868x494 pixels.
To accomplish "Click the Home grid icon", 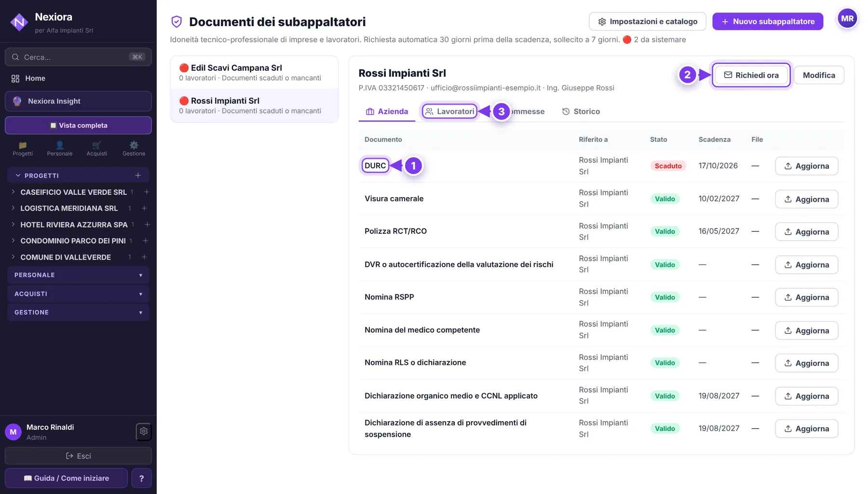I will [15, 78].
